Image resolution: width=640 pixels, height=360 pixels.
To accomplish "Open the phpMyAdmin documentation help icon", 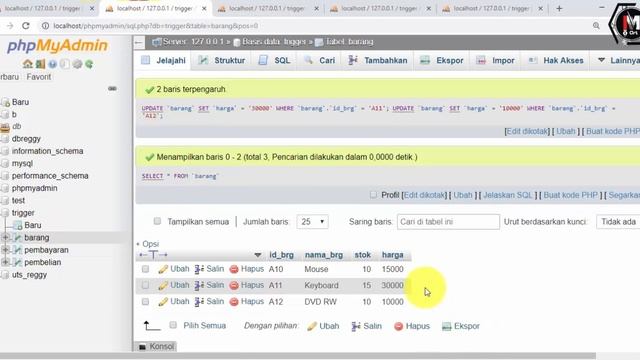I will [52, 64].
